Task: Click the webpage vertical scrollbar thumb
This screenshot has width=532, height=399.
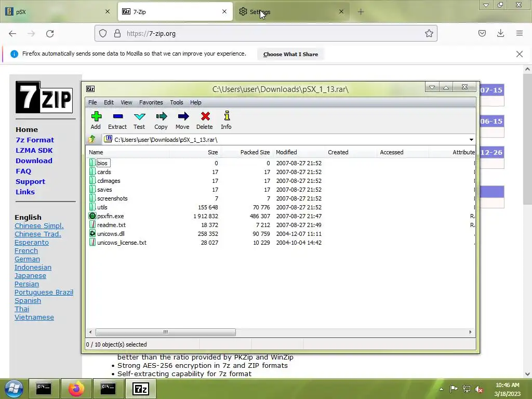Action: pos(527,139)
